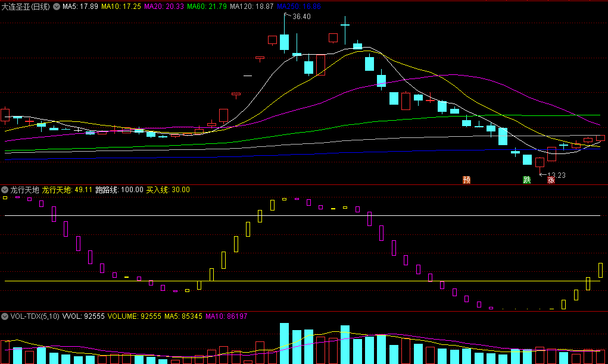
Task: Click the MA20: 20.33 label
Action: click(164, 7)
